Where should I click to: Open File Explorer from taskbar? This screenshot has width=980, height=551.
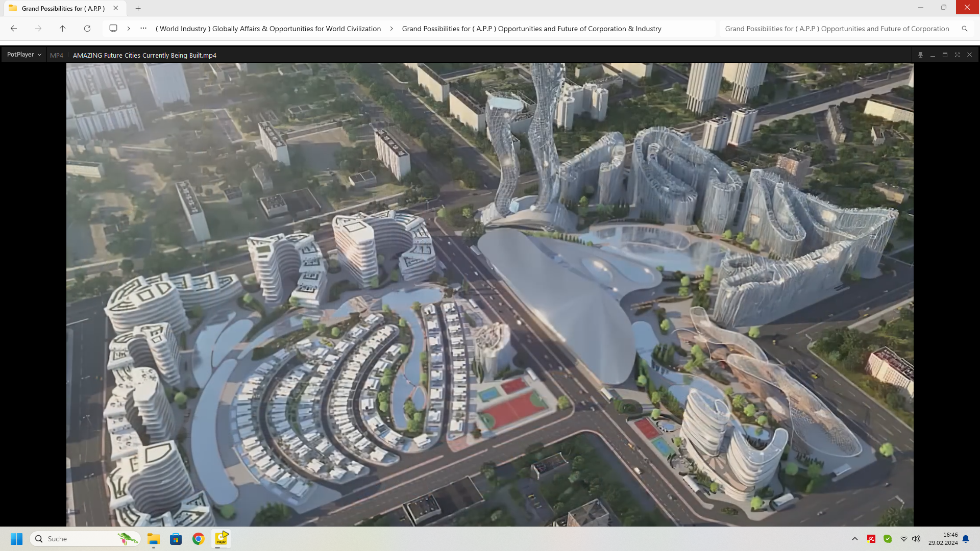(x=154, y=539)
